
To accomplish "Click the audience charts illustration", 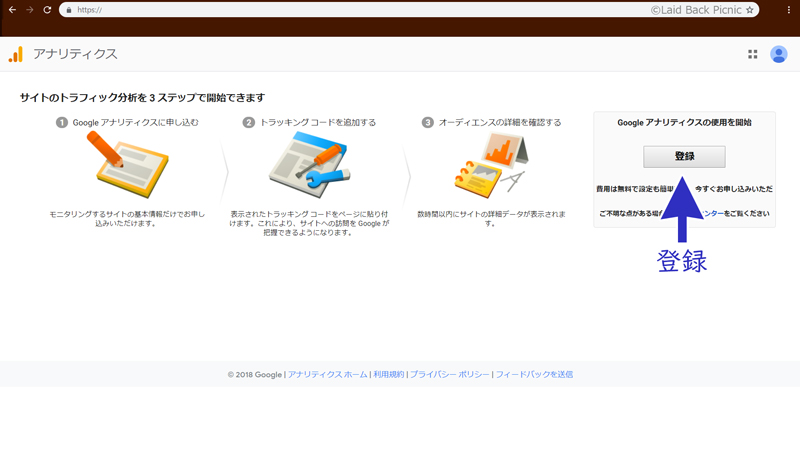I will pos(491,164).
